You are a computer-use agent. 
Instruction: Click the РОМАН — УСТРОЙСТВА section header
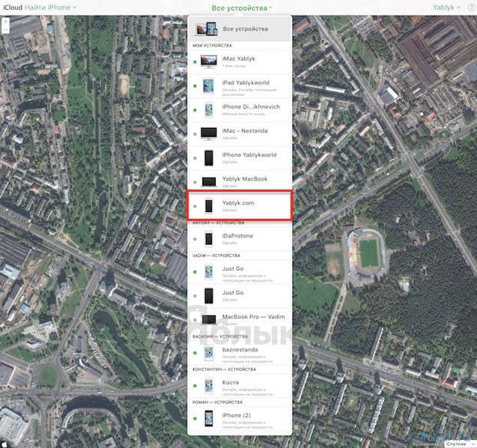pos(217,402)
